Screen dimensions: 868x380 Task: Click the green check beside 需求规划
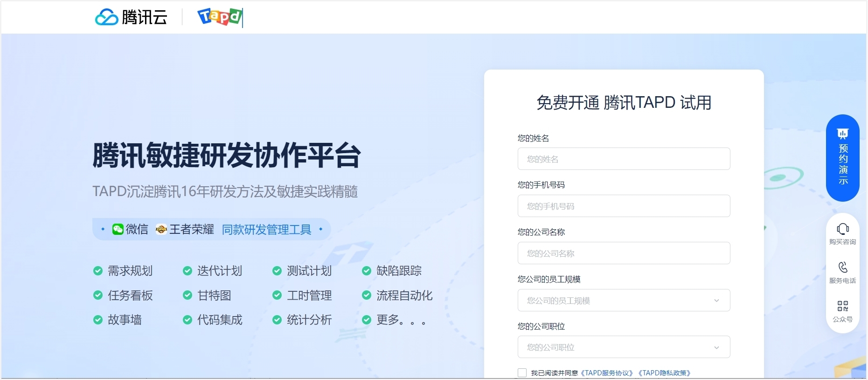pyautogui.click(x=98, y=271)
